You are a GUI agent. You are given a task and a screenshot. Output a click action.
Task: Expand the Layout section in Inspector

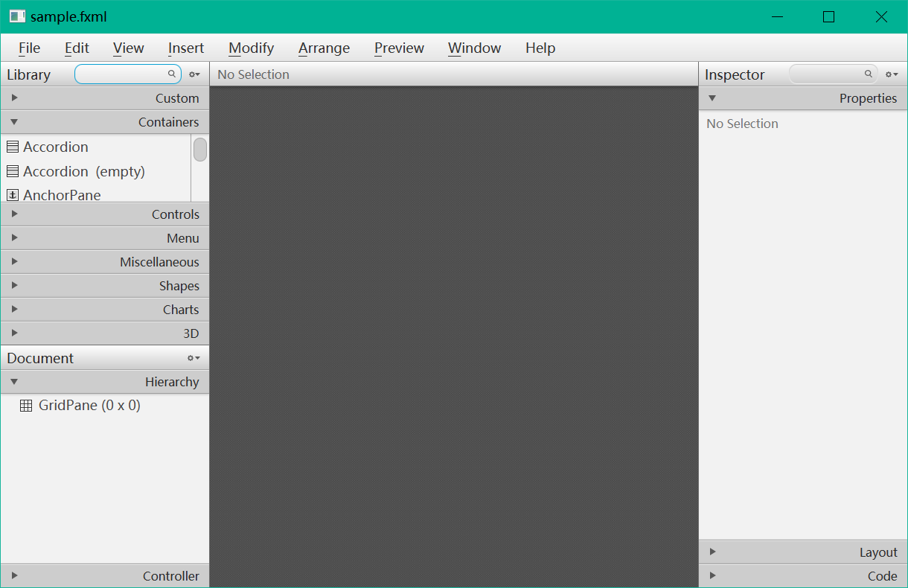pos(803,552)
